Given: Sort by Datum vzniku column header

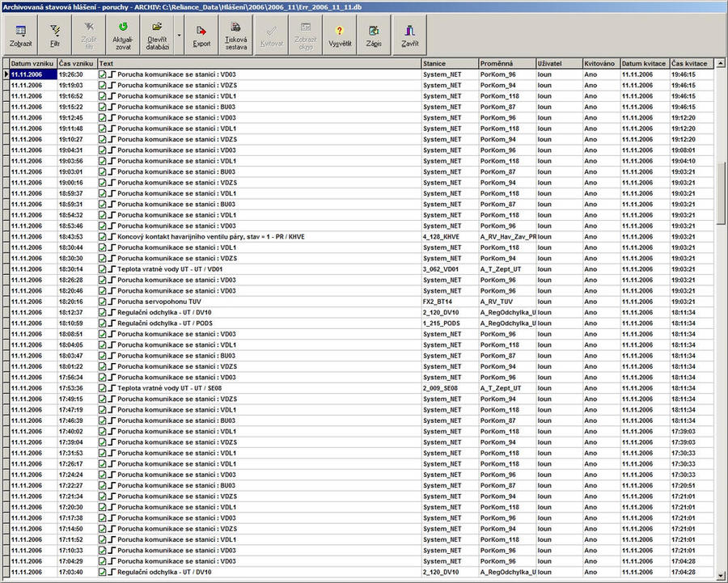Looking at the screenshot, I should pos(33,64).
